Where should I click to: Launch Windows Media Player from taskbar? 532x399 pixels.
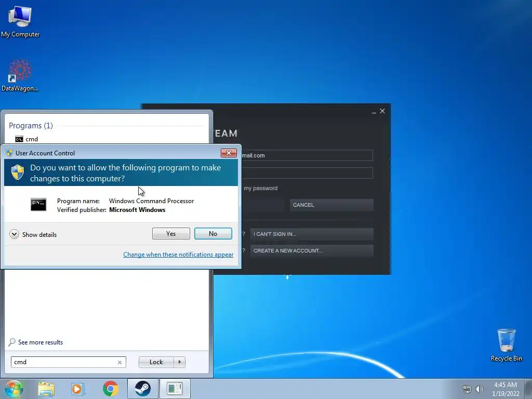click(x=77, y=389)
